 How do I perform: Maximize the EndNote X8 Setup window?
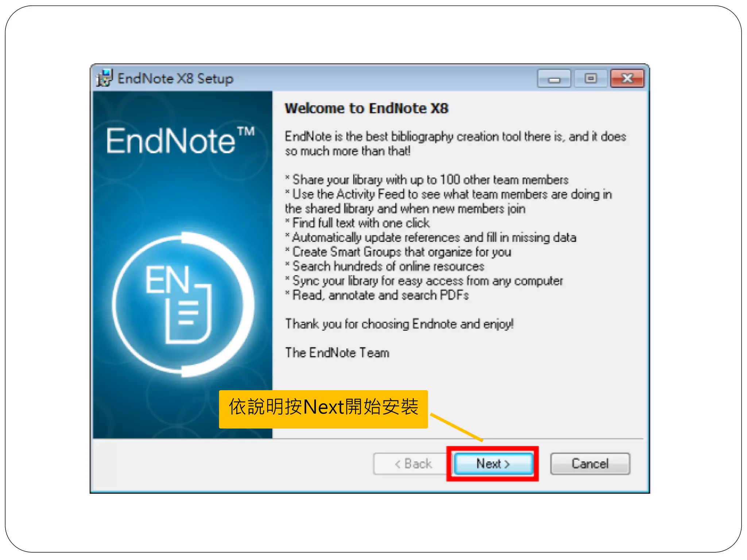coord(591,78)
